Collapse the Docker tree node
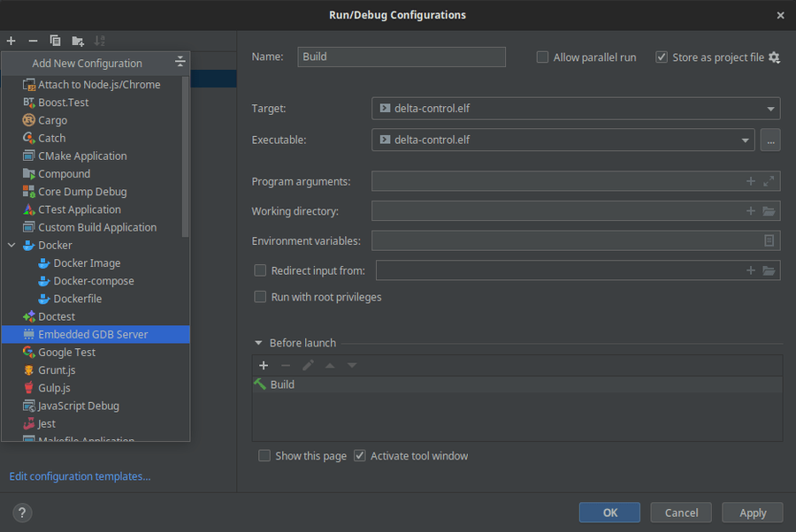This screenshot has width=796, height=532. (x=10, y=245)
